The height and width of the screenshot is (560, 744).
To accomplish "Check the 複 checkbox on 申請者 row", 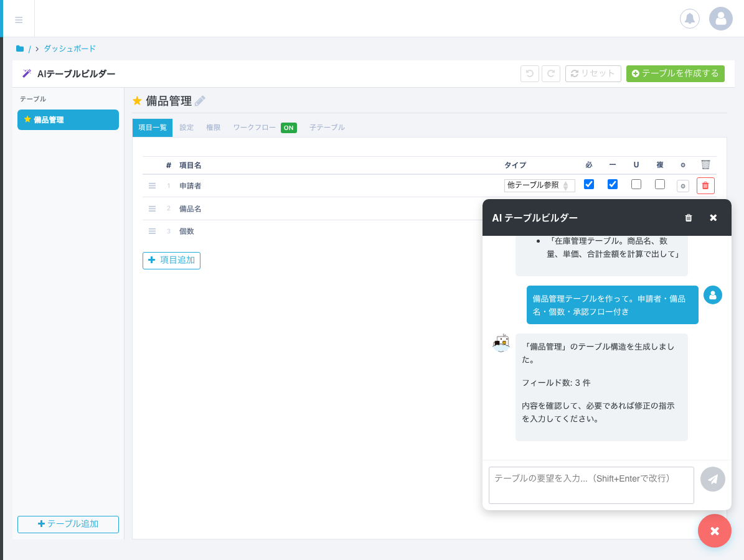I will [x=659, y=184].
